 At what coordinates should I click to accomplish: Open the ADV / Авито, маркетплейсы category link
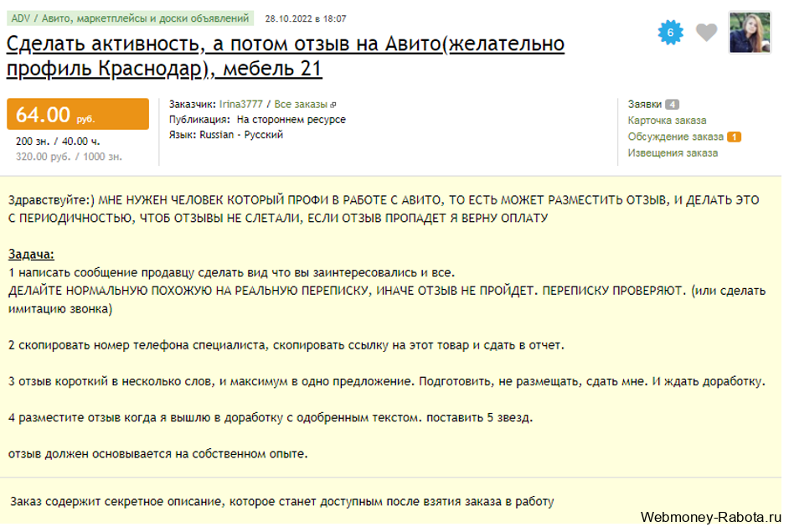tap(131, 18)
